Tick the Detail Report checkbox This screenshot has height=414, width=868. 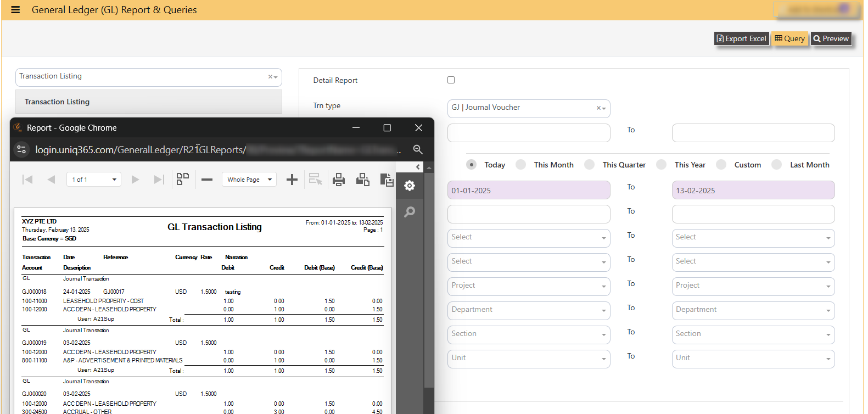coord(451,80)
